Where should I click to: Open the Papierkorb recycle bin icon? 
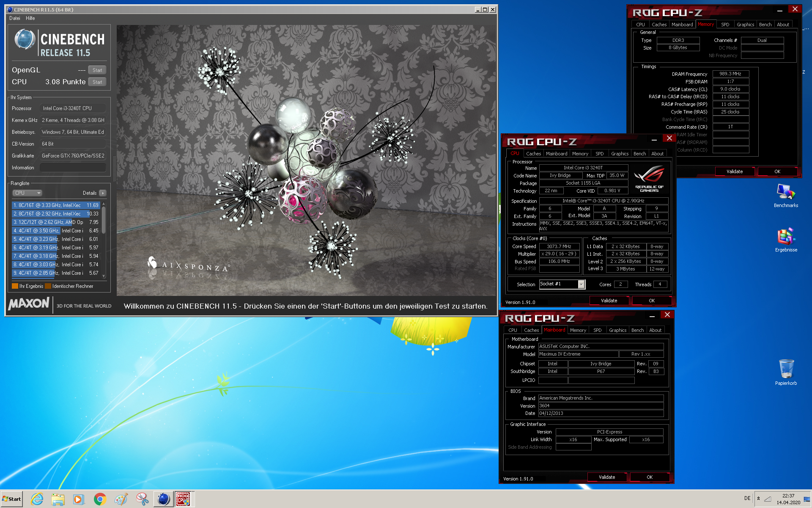[x=786, y=372]
